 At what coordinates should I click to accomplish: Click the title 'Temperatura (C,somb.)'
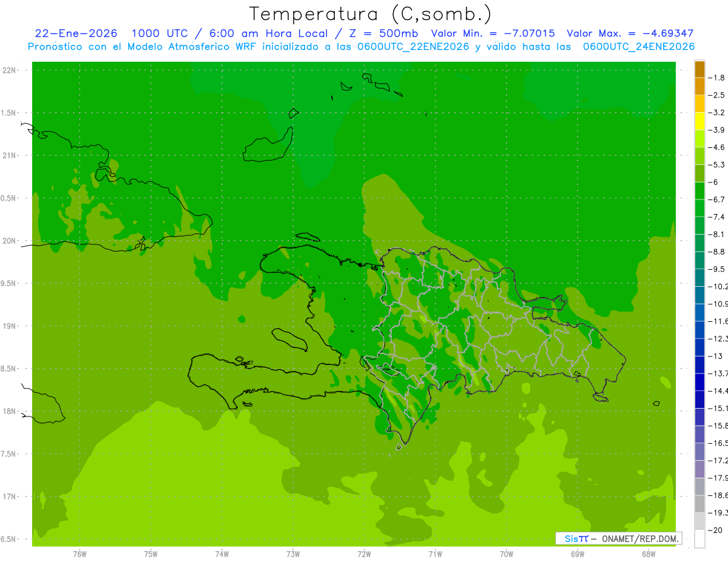click(x=370, y=13)
